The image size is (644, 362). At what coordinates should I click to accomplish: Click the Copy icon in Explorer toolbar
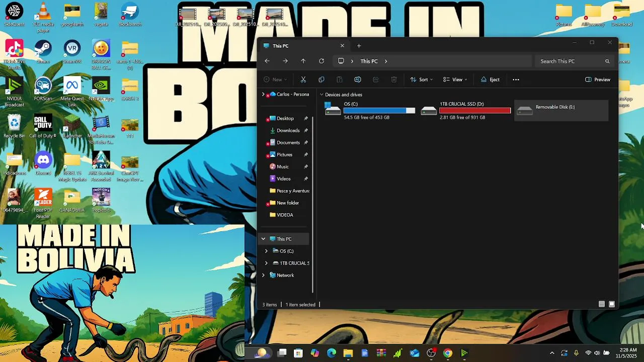point(321,79)
